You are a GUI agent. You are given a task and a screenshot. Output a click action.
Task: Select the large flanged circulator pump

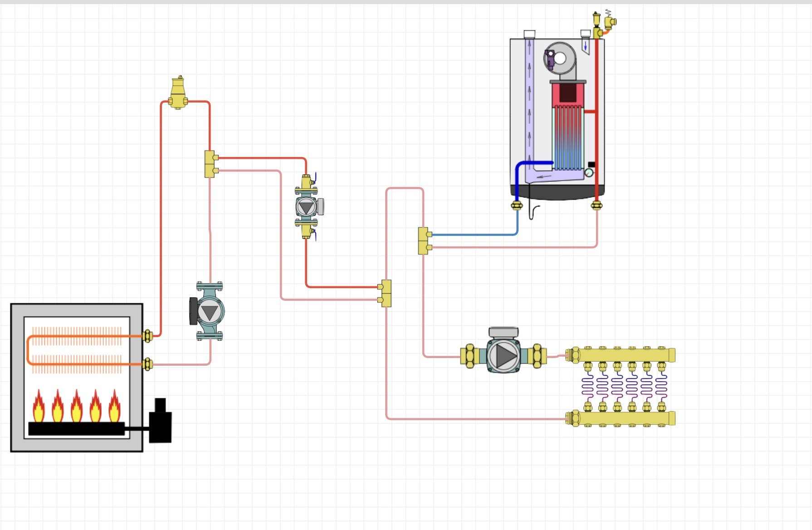pyautogui.click(x=207, y=311)
